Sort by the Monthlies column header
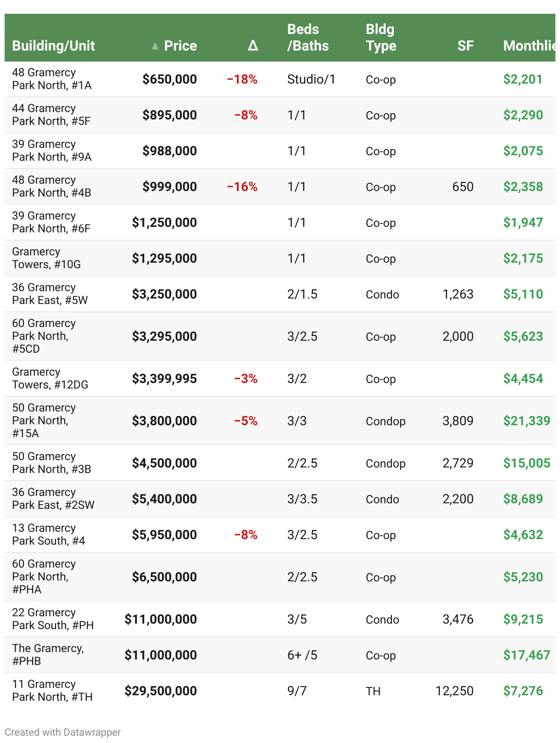 [529, 46]
